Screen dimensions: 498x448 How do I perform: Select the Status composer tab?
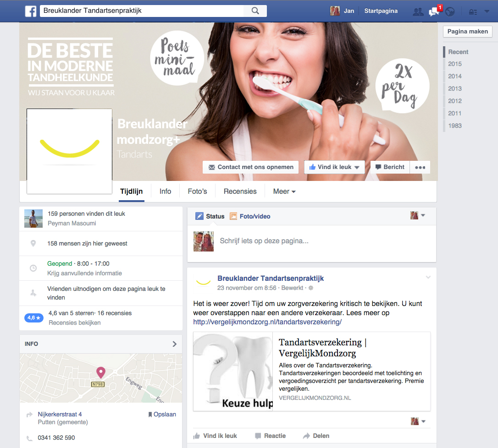210,216
